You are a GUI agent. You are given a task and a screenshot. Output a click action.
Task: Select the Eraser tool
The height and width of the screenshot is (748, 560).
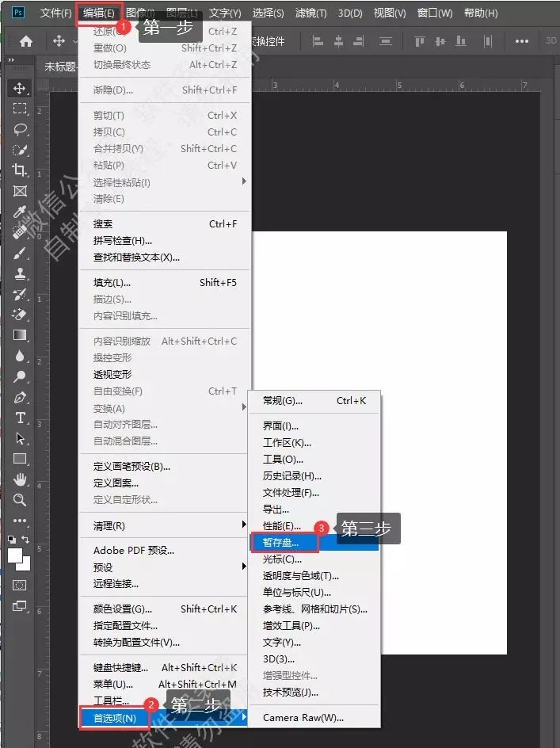pos(20,315)
